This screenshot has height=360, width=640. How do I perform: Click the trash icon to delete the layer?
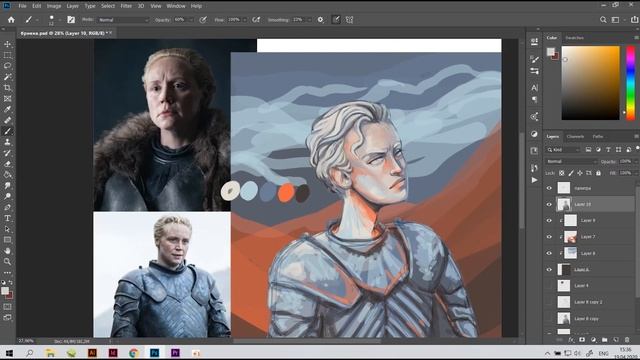[627, 340]
